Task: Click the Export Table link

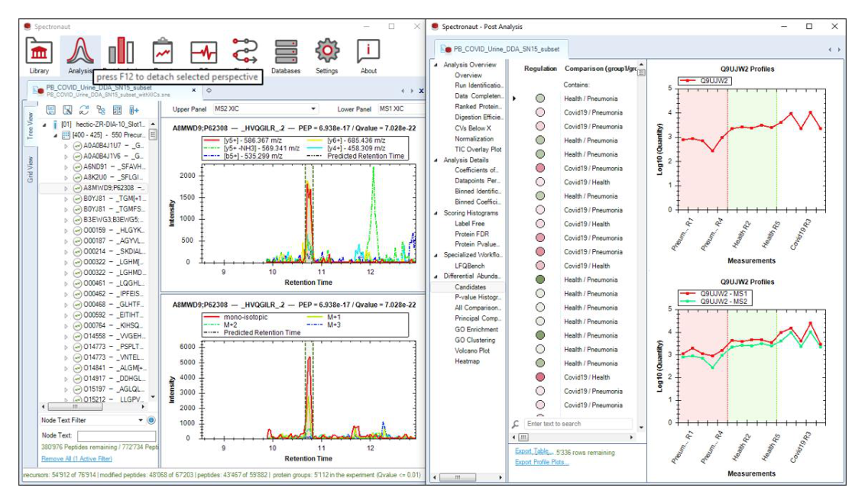Action: pyautogui.click(x=534, y=451)
